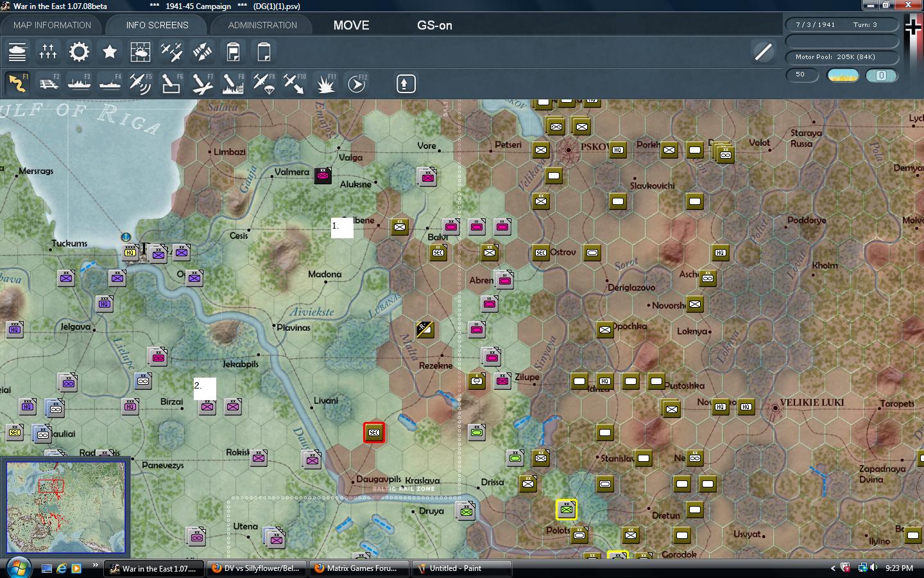This screenshot has height=578, width=924.
Task: Click the date and Turn 3 display
Action: pos(841,24)
